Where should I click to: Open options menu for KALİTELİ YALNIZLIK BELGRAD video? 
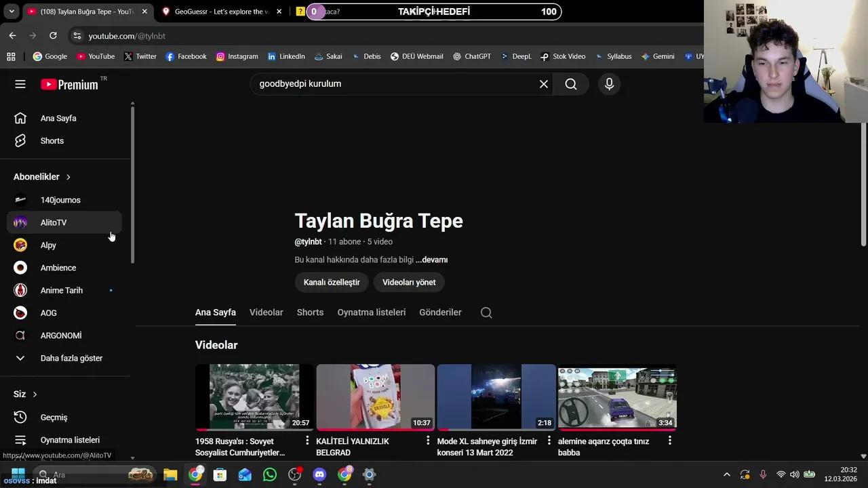coord(428,441)
